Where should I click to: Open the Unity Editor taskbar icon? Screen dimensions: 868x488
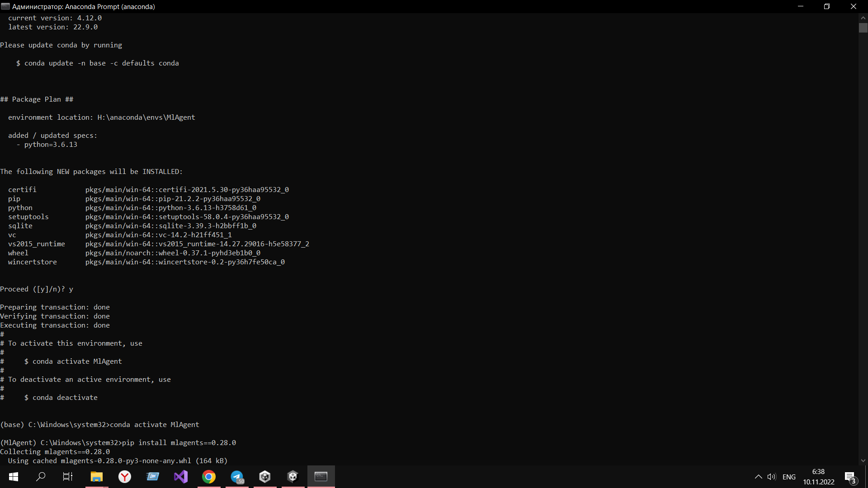coord(293,477)
